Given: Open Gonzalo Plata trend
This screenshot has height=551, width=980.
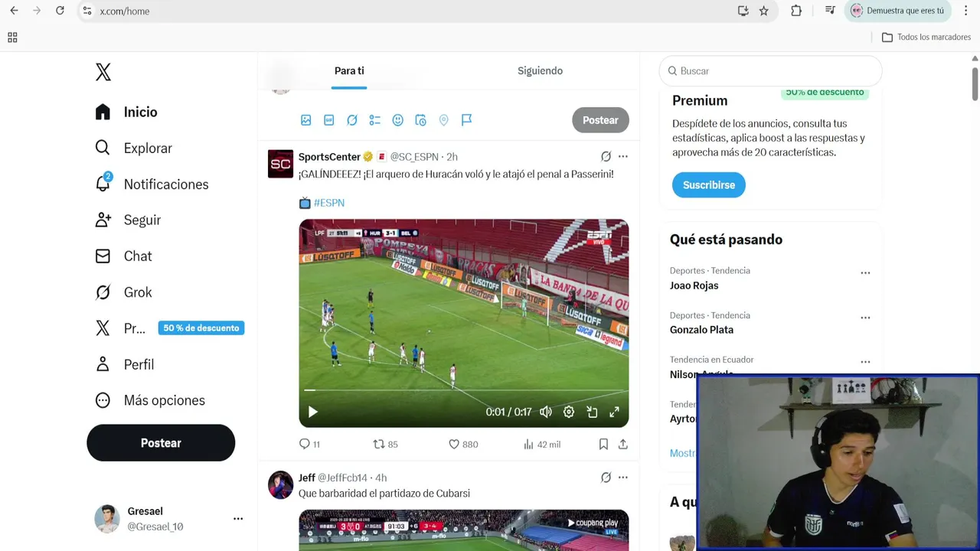Looking at the screenshot, I should tap(701, 330).
